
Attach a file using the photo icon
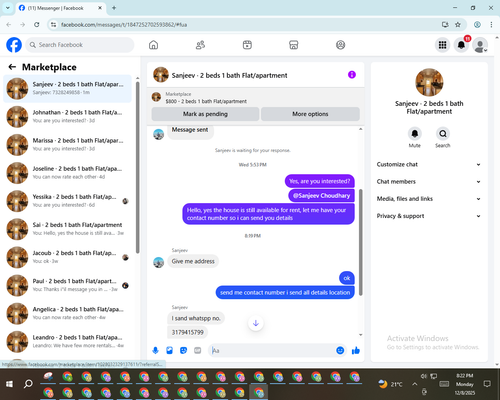pos(169,350)
